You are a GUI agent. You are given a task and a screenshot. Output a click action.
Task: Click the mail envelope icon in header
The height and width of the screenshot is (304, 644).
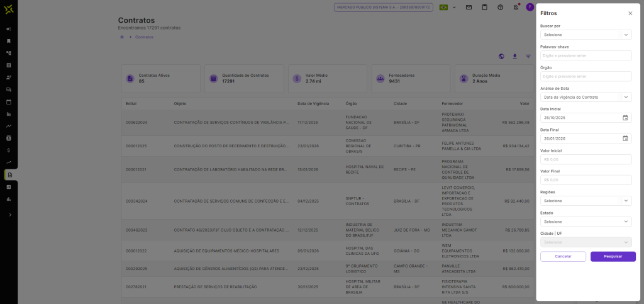click(x=469, y=7)
